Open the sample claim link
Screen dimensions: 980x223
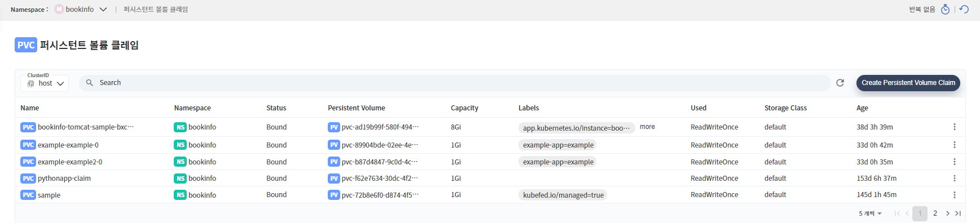pos(49,195)
